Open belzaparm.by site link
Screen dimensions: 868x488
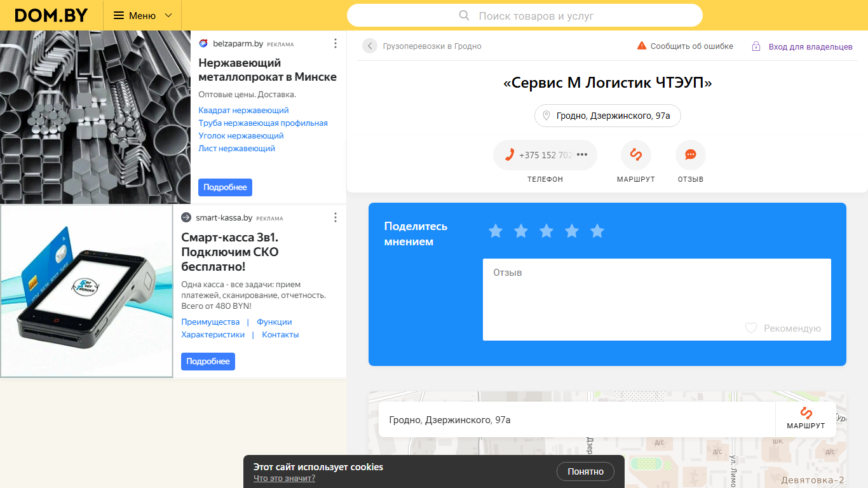pyautogui.click(x=238, y=44)
